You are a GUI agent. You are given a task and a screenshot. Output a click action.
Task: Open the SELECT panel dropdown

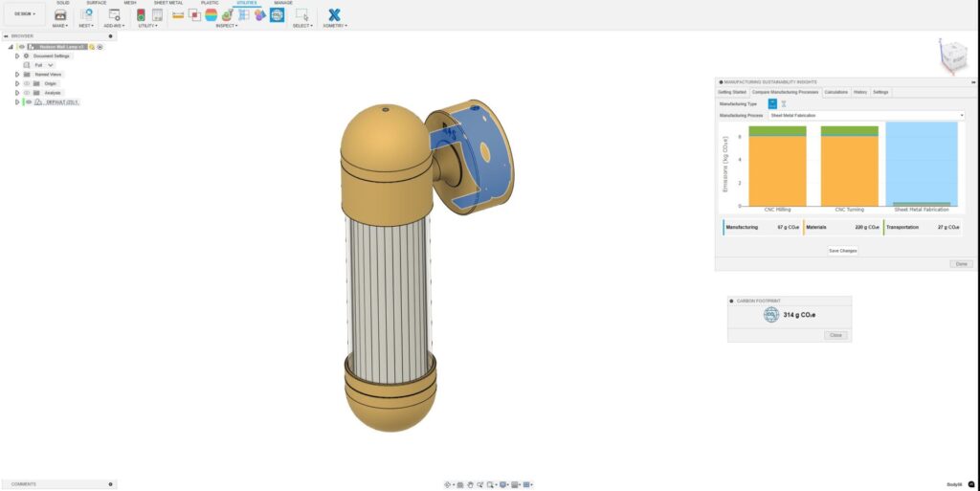[302, 26]
